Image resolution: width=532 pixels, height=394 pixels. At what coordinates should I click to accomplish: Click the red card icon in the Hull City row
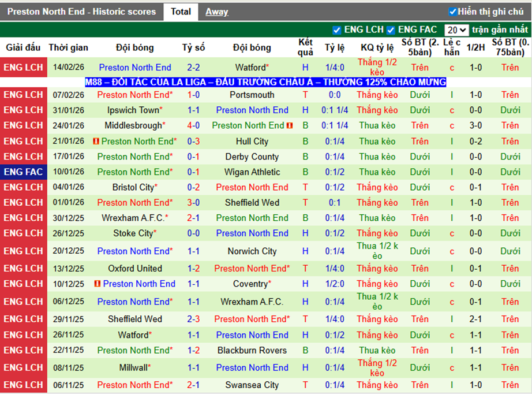click(96, 142)
